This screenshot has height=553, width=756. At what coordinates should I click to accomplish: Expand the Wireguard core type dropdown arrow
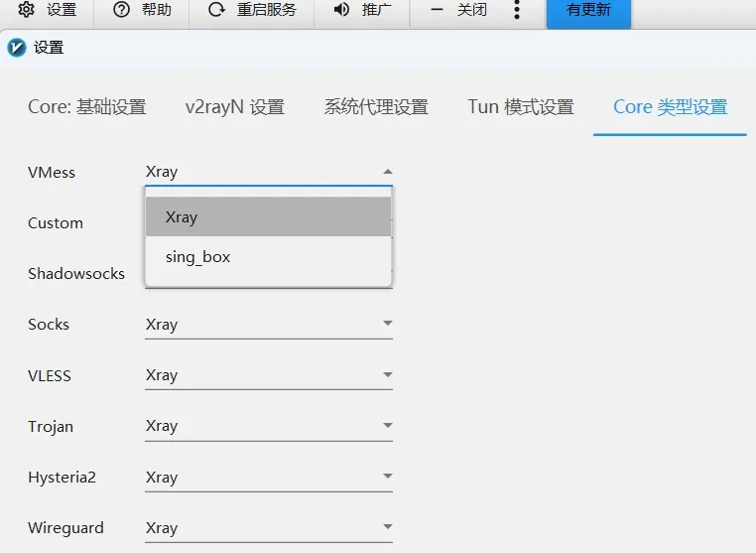(387, 527)
